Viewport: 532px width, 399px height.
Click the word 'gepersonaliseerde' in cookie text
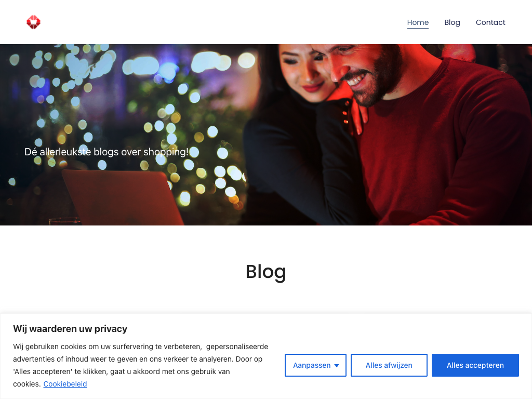(237, 347)
